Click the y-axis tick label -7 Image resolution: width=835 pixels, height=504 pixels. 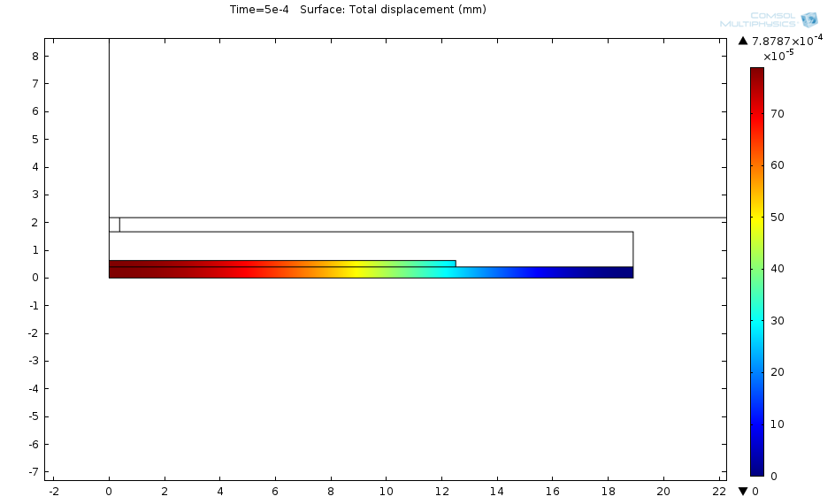pos(32,471)
